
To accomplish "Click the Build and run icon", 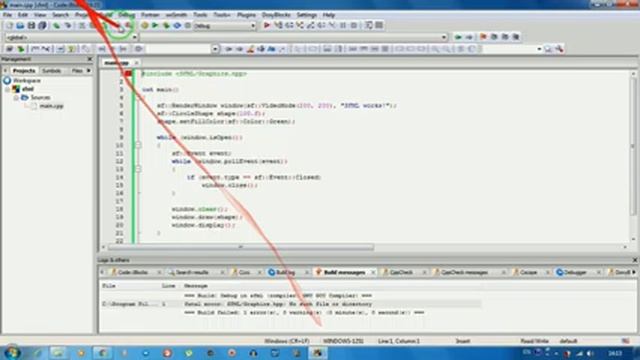I will (166, 25).
